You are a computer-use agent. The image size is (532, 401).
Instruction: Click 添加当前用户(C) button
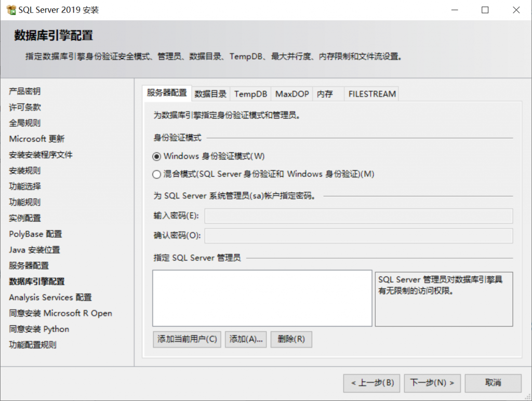click(x=187, y=339)
